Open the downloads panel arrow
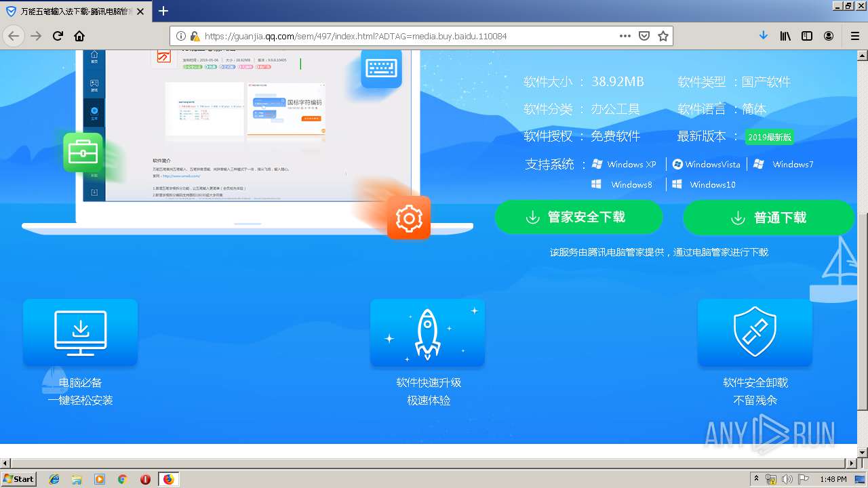The width and height of the screenshot is (868, 488). (764, 36)
